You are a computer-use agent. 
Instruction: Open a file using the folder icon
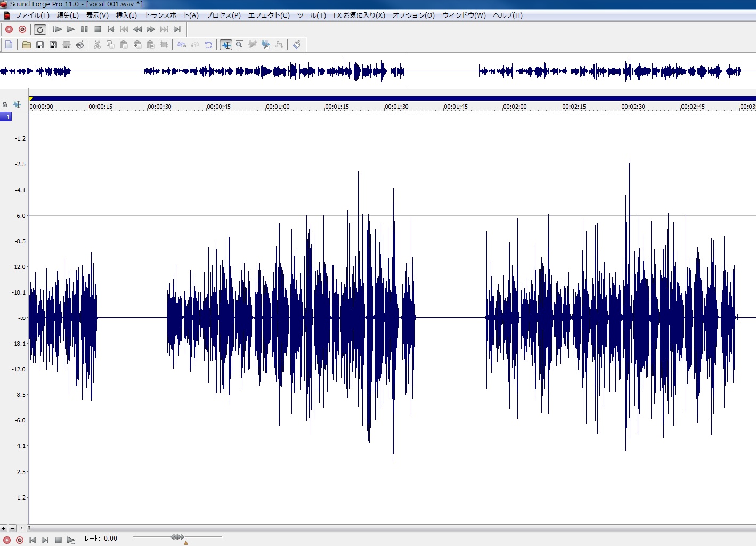[27, 45]
